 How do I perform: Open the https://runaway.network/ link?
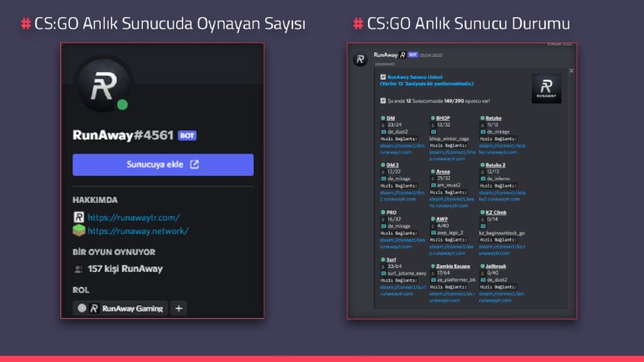[x=138, y=231]
